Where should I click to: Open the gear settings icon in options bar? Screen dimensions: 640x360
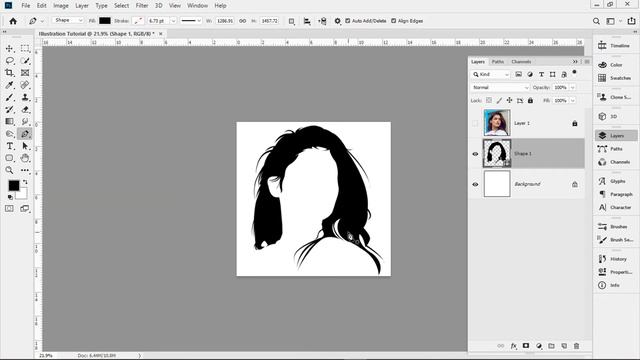337,21
